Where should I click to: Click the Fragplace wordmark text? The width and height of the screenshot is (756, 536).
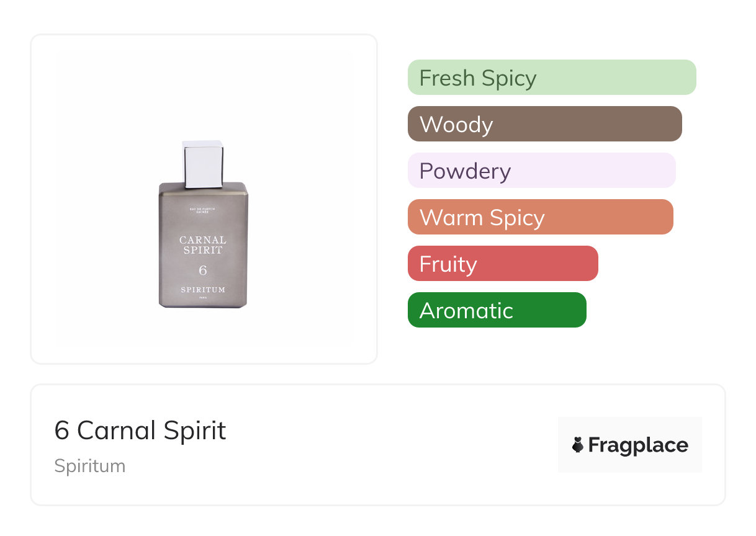pos(637,445)
